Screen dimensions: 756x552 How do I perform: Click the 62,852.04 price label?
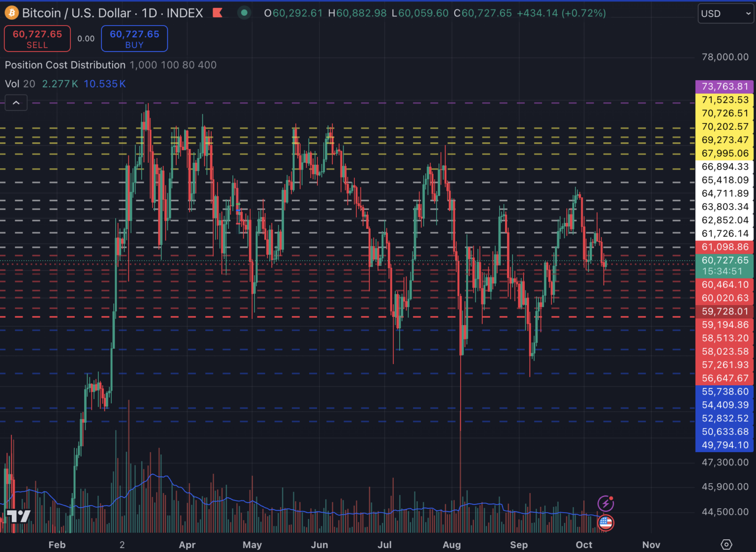(x=724, y=220)
